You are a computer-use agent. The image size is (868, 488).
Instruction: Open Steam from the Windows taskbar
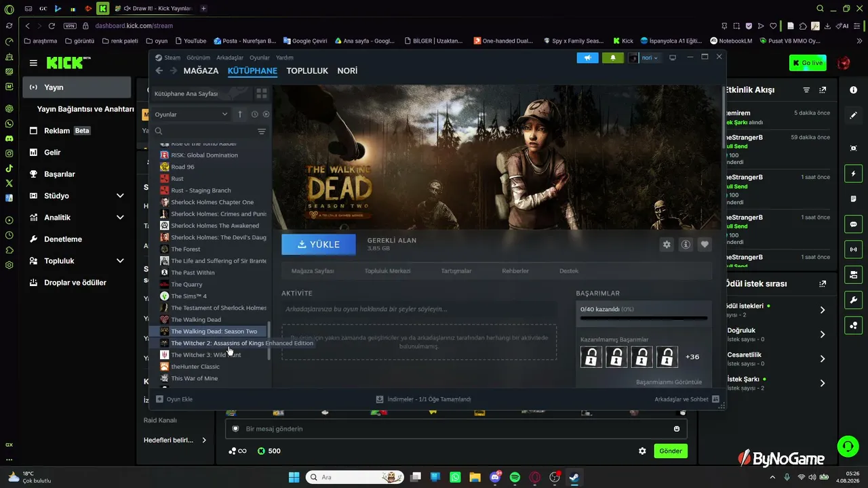tap(574, 477)
